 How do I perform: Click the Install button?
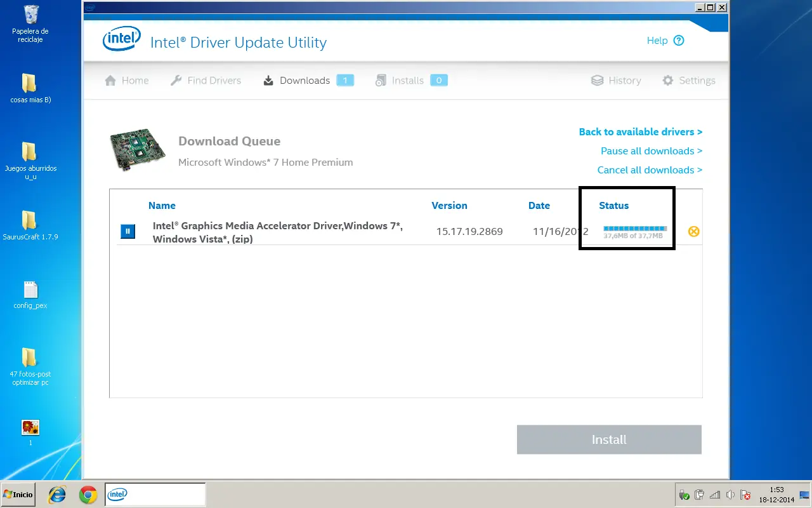(x=609, y=439)
